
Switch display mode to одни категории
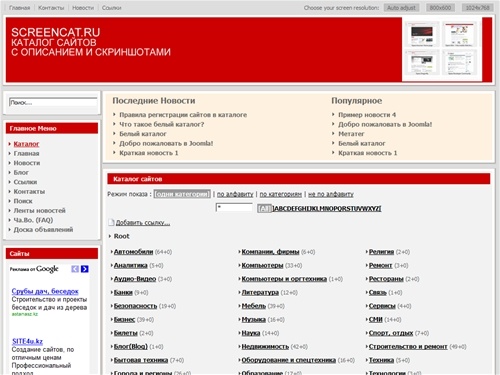(182, 194)
